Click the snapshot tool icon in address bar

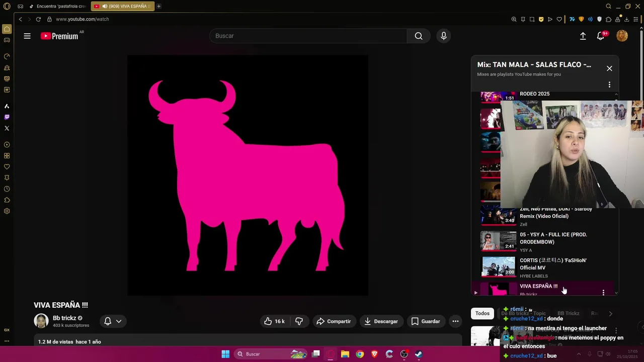coord(532,19)
